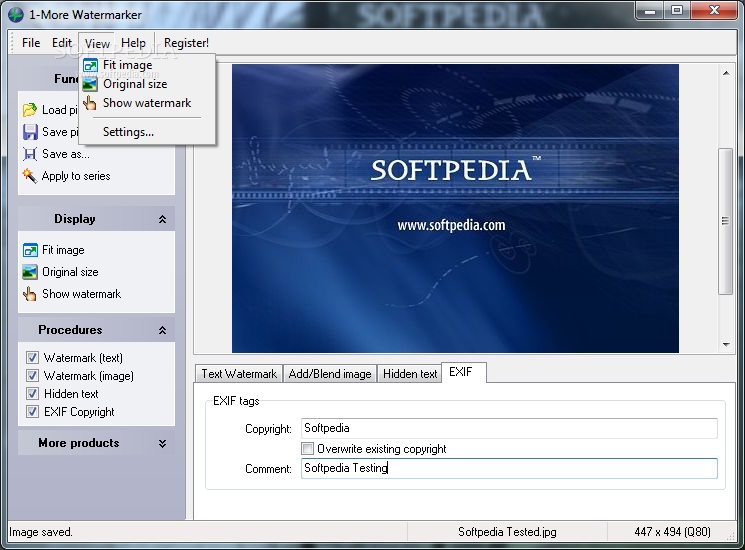Click the Procedures panel header
The image size is (745, 550).
tap(96, 330)
